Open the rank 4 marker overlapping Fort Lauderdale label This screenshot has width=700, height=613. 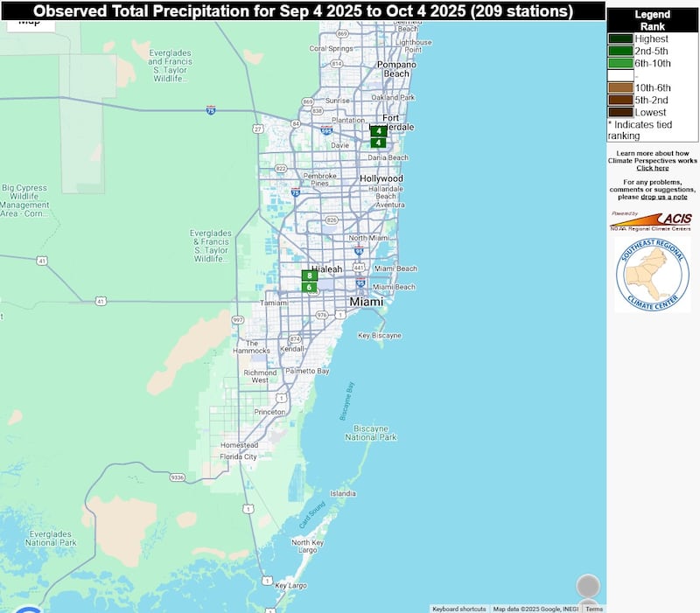378,131
